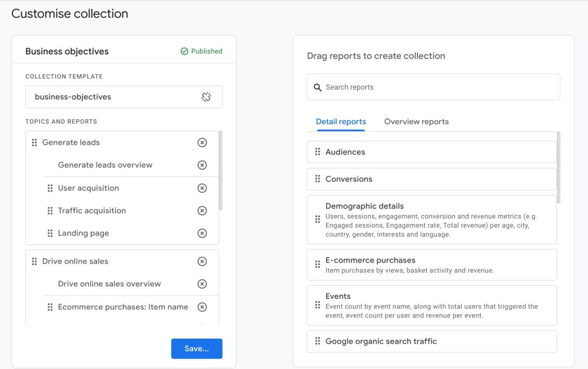Select the Demographic details report card
The height and width of the screenshot is (369, 588).
pyautogui.click(x=432, y=220)
